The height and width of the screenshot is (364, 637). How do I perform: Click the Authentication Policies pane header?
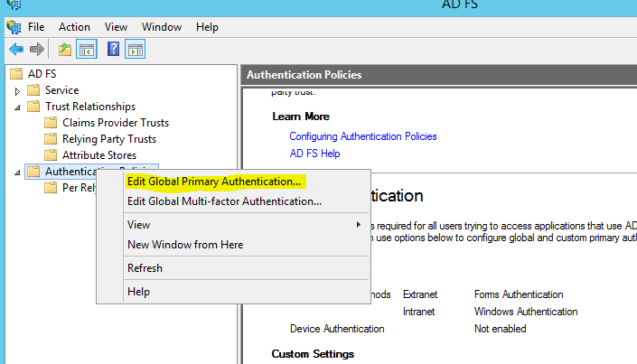[x=439, y=75]
